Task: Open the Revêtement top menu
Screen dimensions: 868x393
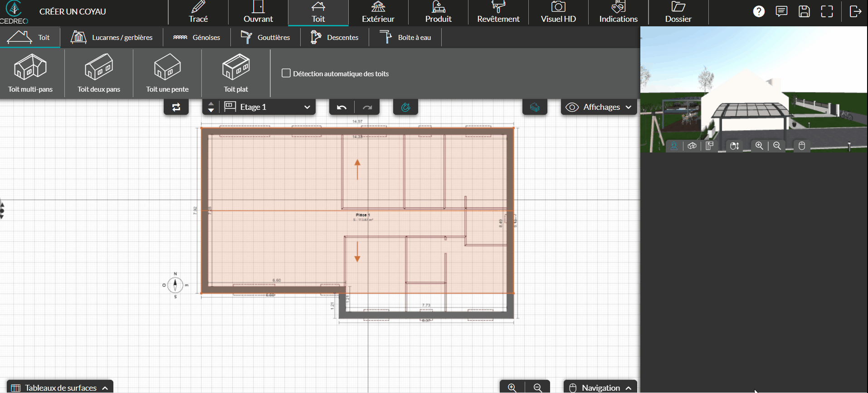Action: [498, 13]
